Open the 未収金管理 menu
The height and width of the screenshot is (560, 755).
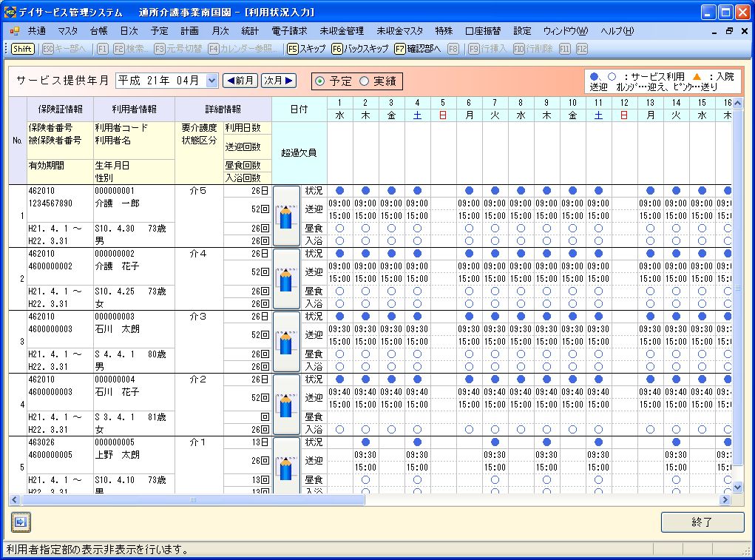tap(342, 31)
